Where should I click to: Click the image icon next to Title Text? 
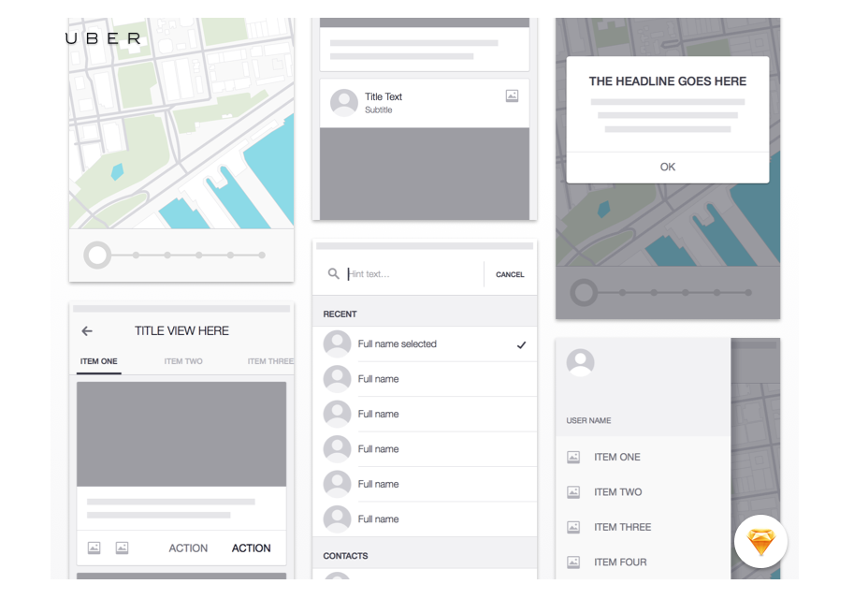(512, 95)
